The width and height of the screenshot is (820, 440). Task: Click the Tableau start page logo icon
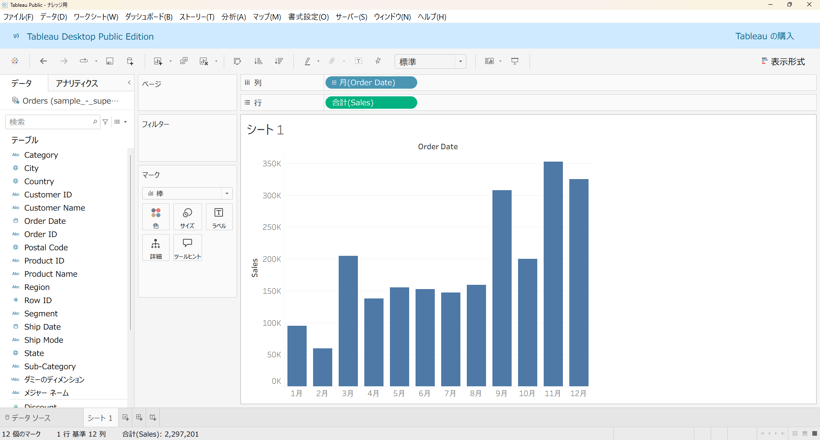[x=15, y=61]
